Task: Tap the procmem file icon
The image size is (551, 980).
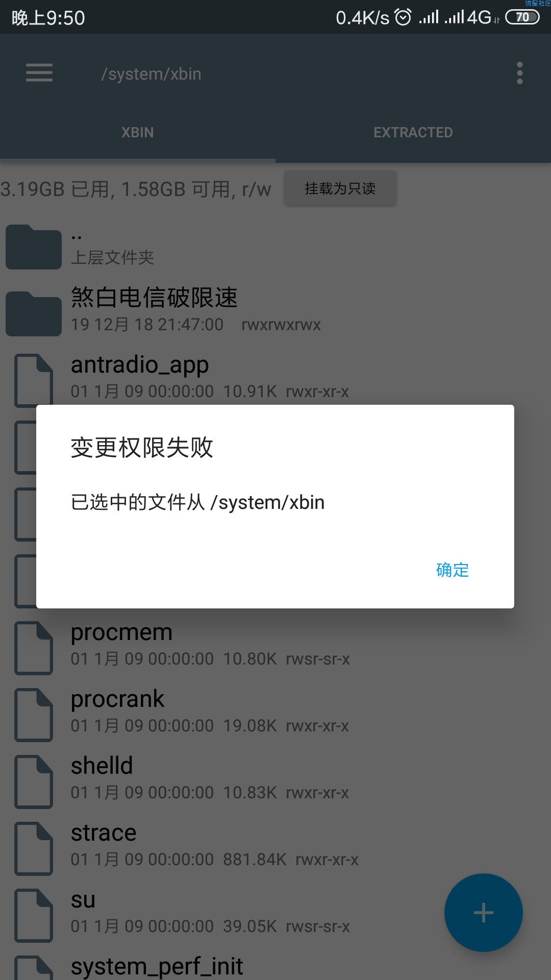Action: tap(34, 648)
